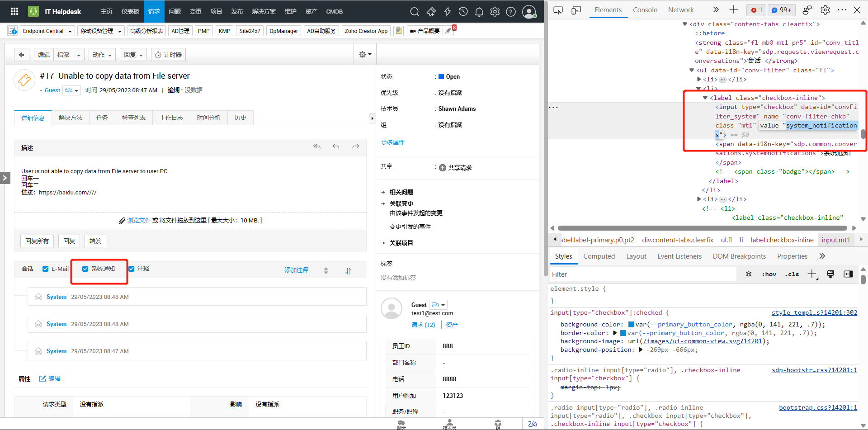The image size is (868, 430).
Task: Toggle the .cls class editor
Action: [x=792, y=274]
